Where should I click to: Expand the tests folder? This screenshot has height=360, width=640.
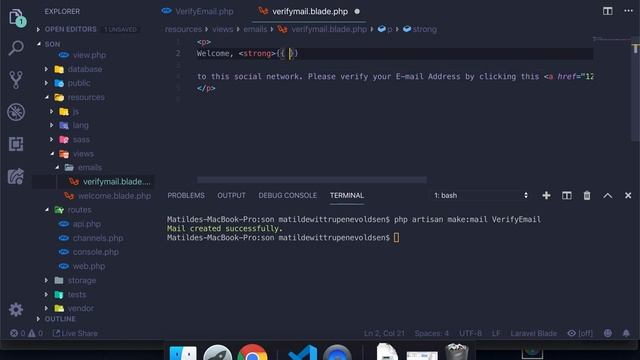pos(46,294)
